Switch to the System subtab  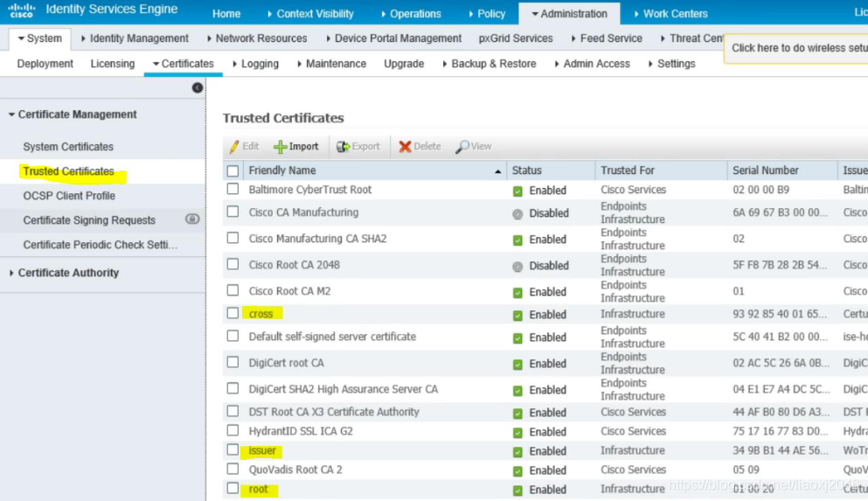click(x=40, y=38)
